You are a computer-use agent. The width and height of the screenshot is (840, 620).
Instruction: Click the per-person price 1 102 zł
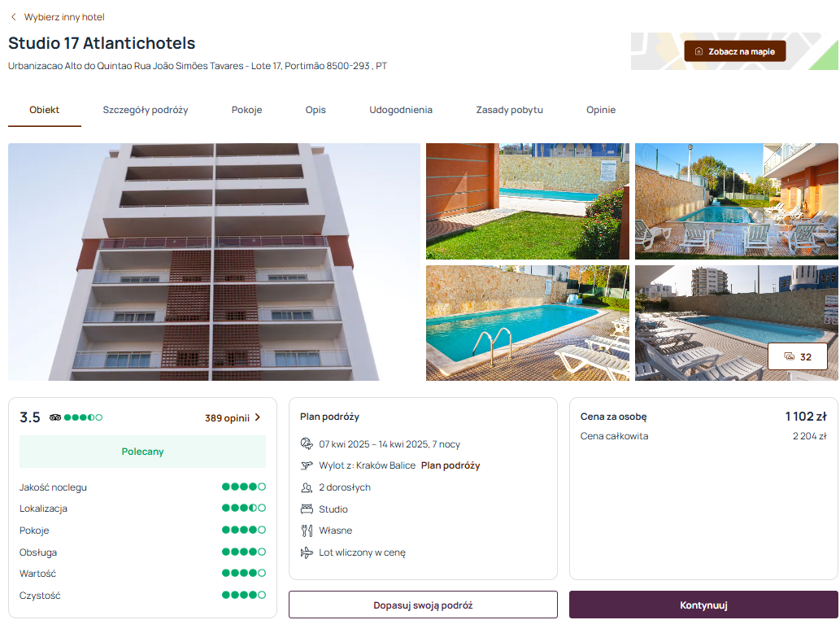click(806, 417)
